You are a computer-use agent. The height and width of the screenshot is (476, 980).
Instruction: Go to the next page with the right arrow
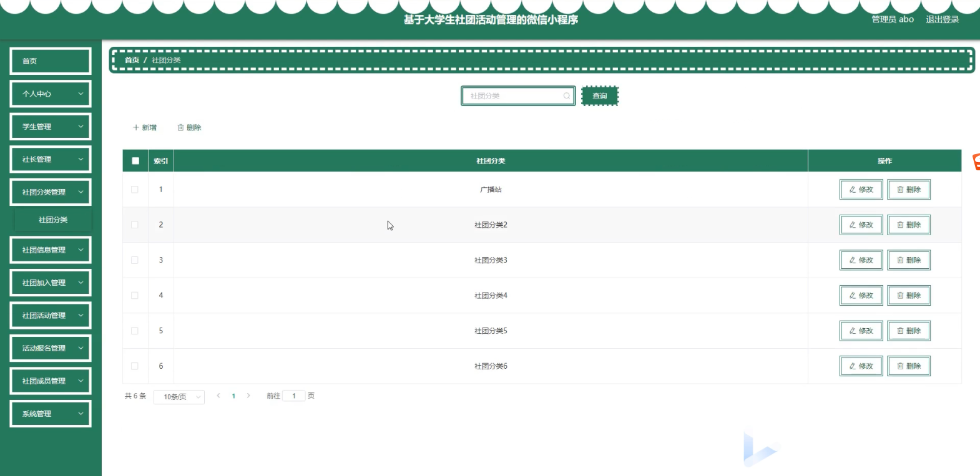click(x=248, y=396)
